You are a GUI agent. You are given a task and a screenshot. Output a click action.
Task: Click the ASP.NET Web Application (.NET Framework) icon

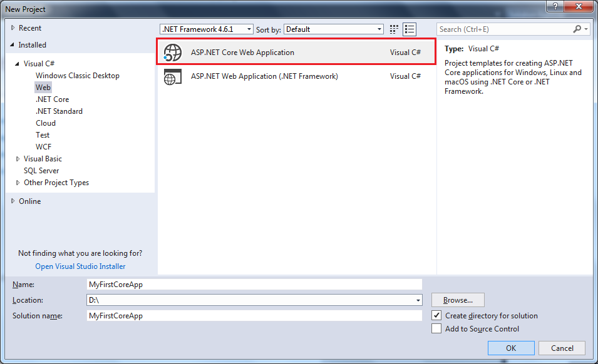pos(172,76)
